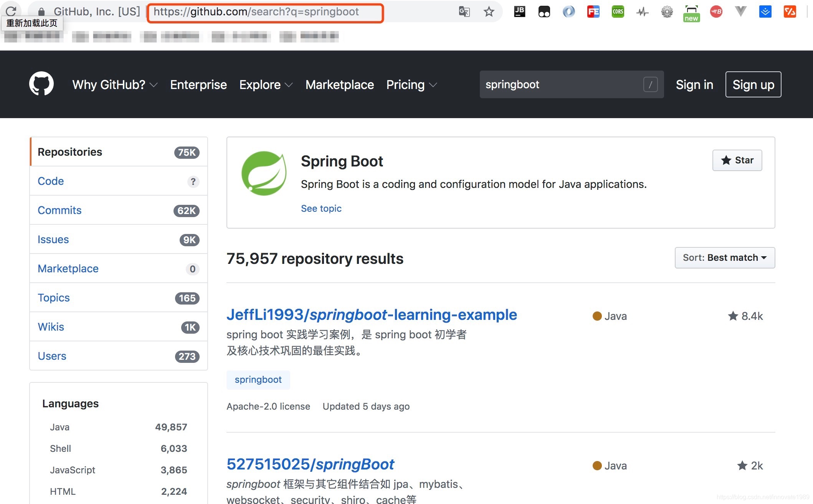Click the Star button for Spring Boot
Viewport: 813px width, 504px height.
pos(736,160)
